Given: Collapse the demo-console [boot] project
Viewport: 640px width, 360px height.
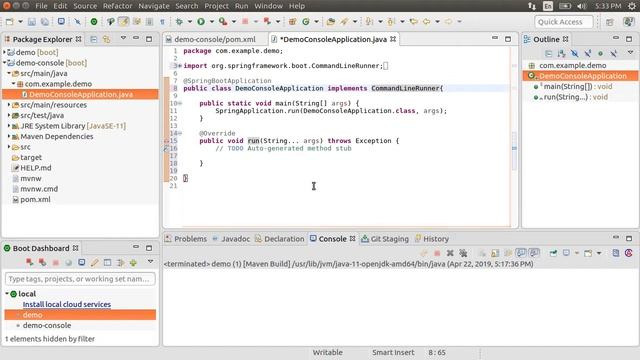Looking at the screenshot, I should (4, 63).
